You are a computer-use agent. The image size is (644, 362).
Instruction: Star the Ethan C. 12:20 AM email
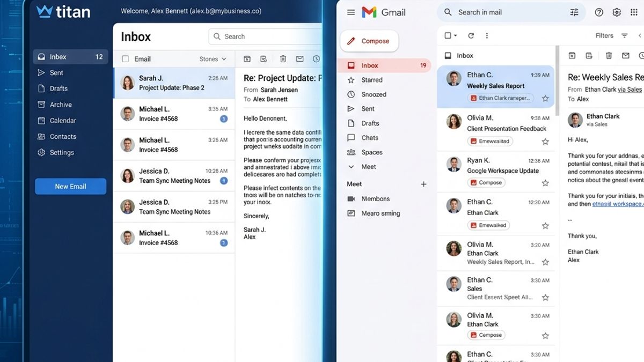545,226
